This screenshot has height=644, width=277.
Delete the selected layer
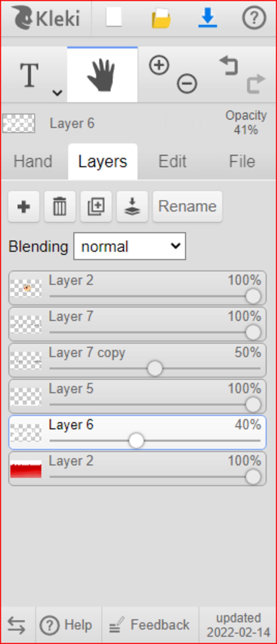pos(60,207)
